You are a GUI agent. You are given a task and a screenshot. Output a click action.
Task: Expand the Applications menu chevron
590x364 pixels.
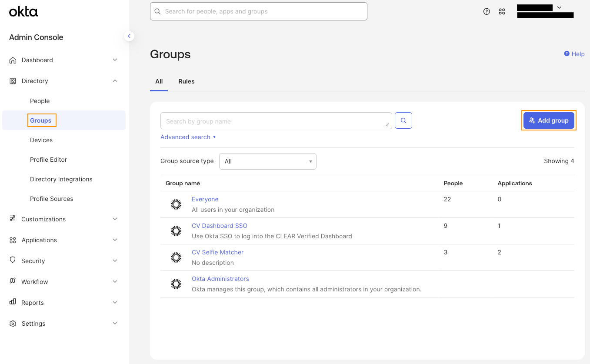115,240
